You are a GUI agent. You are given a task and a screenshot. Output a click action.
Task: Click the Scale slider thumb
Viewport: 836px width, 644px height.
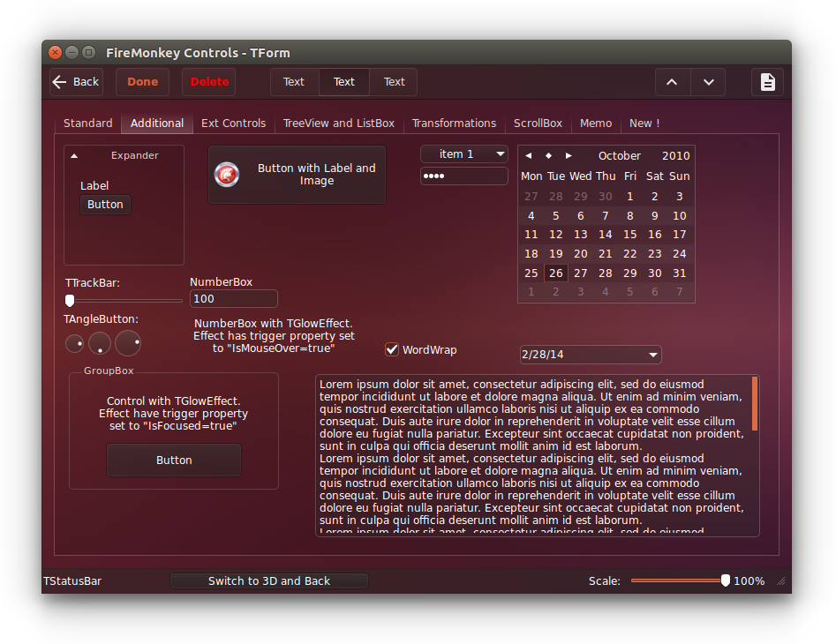pyautogui.click(x=725, y=580)
